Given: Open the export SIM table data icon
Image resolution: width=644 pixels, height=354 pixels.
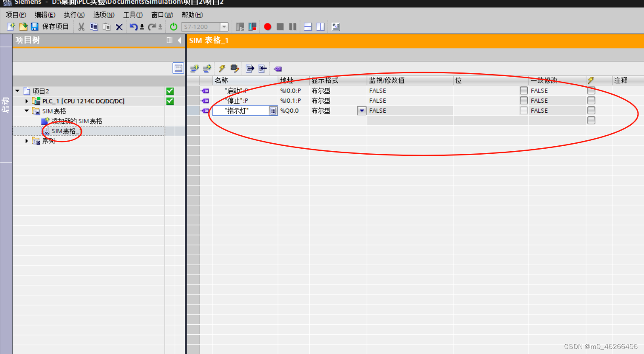Looking at the screenshot, I should [x=250, y=68].
